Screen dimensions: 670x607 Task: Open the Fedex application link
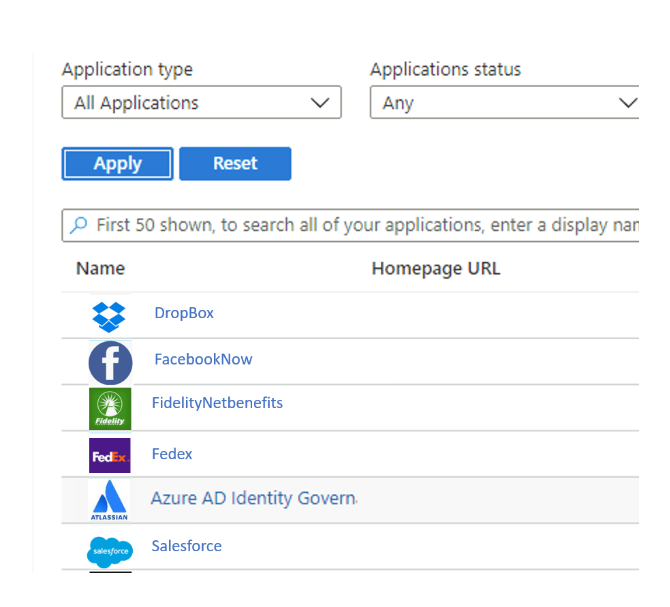point(172,454)
